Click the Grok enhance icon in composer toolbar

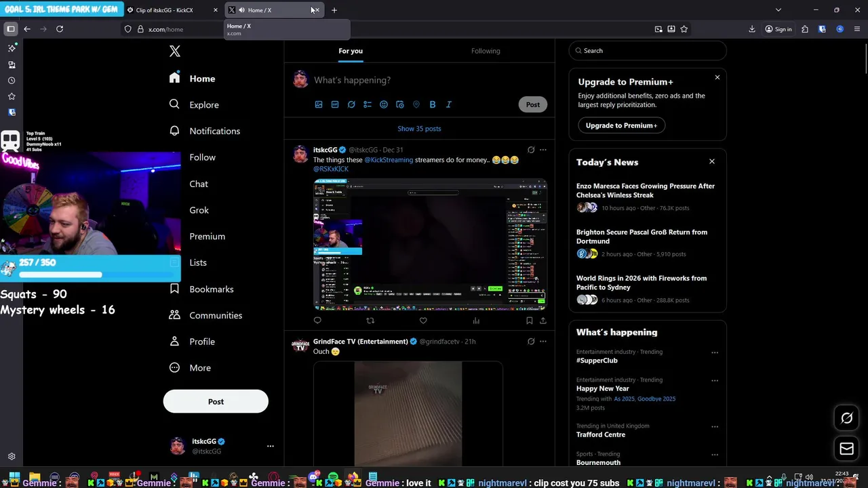351,104
